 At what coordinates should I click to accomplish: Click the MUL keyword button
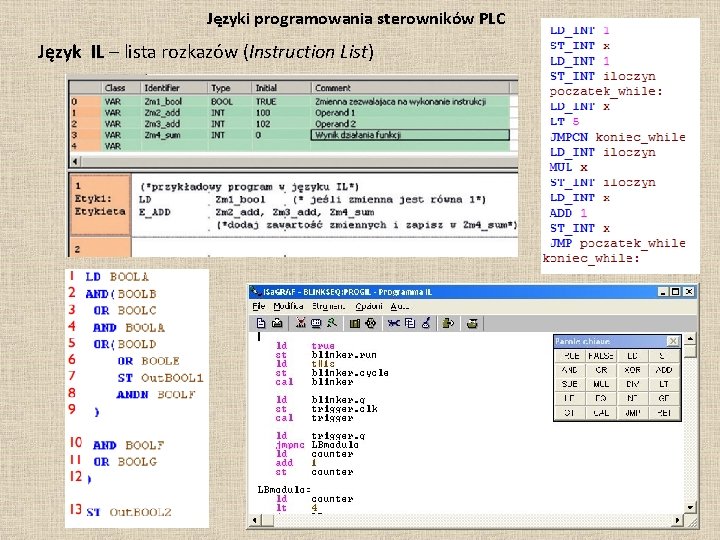(601, 384)
